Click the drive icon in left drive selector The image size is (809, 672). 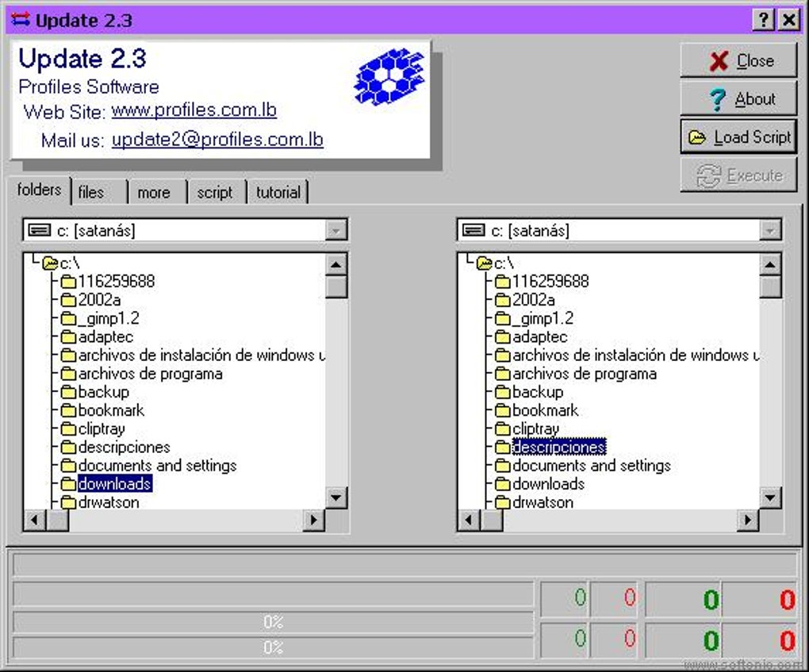40,230
